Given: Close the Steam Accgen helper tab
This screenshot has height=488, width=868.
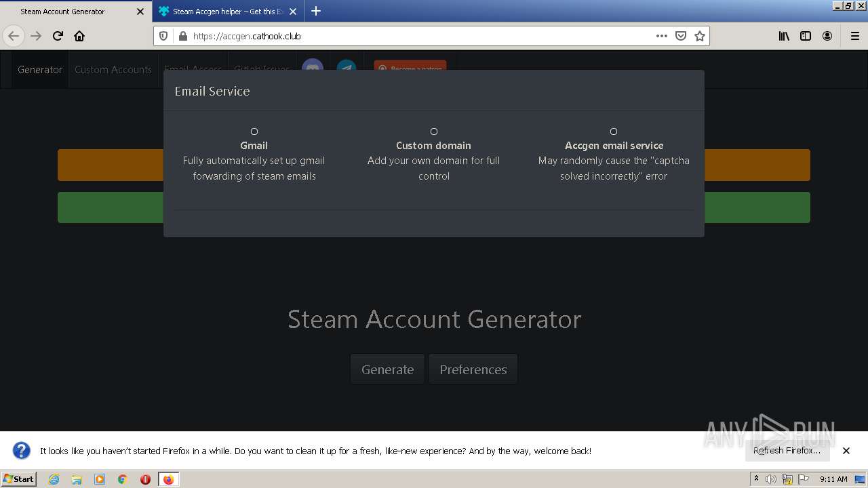Looking at the screenshot, I should point(293,12).
